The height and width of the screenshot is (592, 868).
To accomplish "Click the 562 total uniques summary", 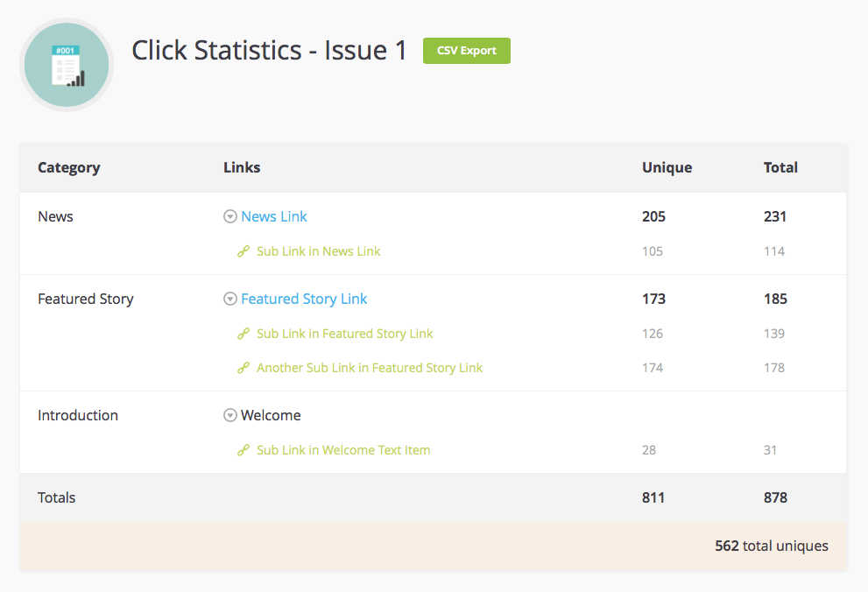I will pos(771,546).
